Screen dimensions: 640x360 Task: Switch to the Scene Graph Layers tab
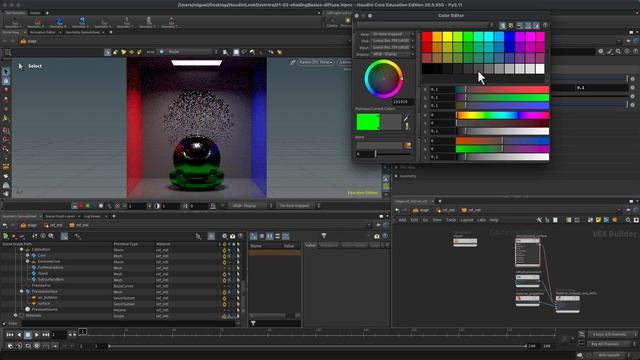click(60, 216)
